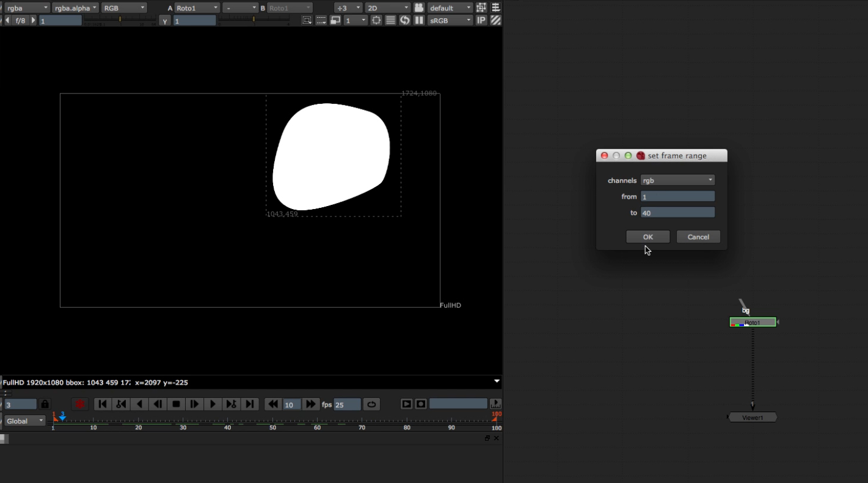Click the 'to' frame input field
Screen dimensions: 868x483
(x=677, y=213)
